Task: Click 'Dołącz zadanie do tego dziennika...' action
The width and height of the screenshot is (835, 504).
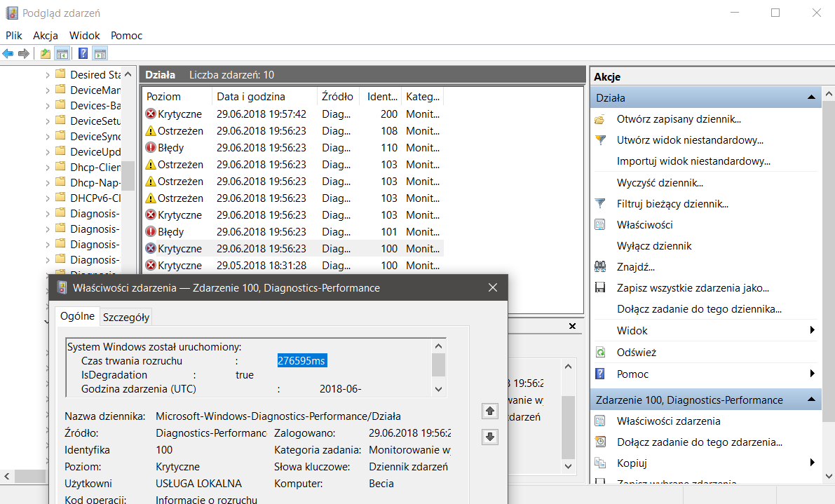Action: (699, 309)
